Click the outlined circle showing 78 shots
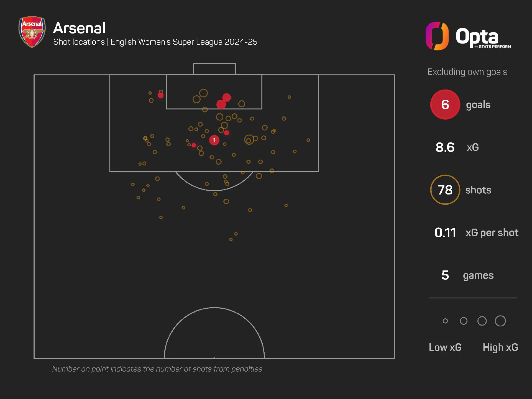532x399 pixels. pyautogui.click(x=445, y=190)
